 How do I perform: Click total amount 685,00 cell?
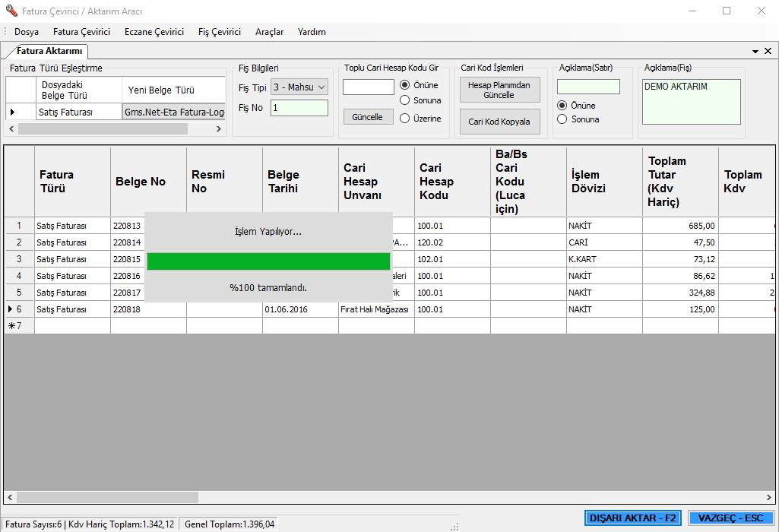(681, 226)
